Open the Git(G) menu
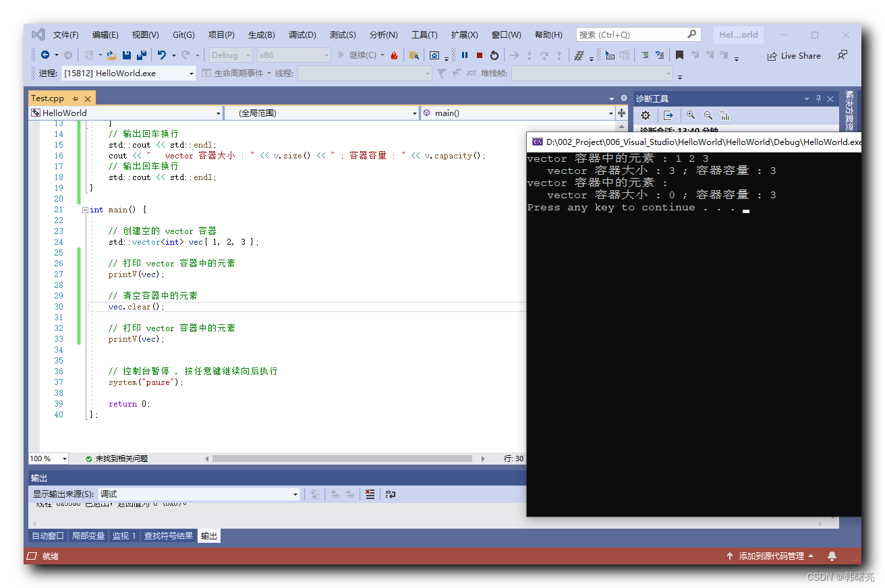This screenshot has height=588, width=885. pyautogui.click(x=183, y=35)
